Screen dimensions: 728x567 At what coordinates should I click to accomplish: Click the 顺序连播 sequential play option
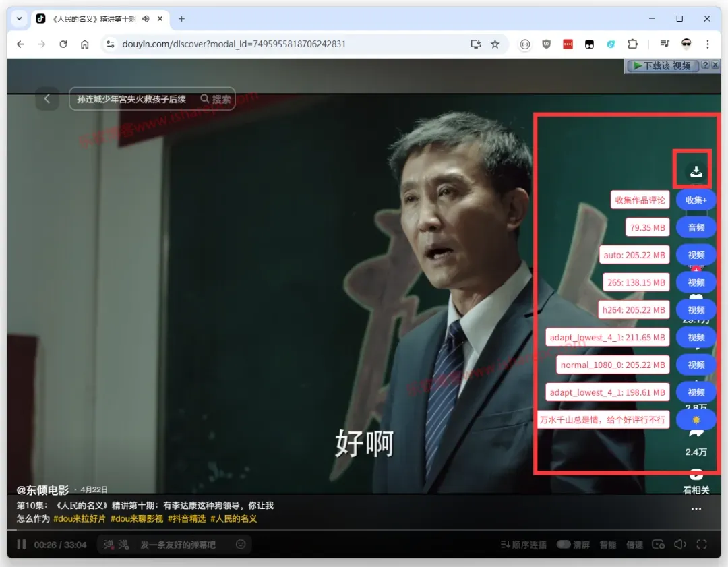tap(524, 545)
